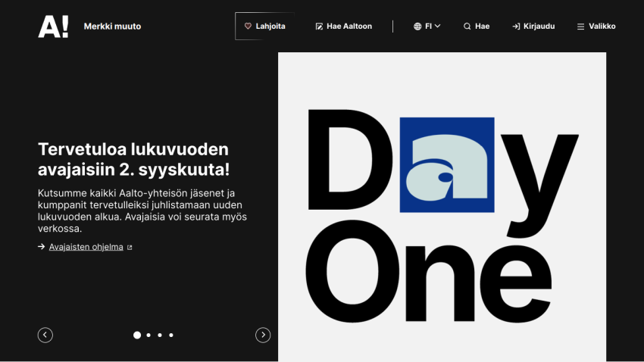Open the Valikko menu
The height and width of the screenshot is (362, 644).
click(x=596, y=27)
